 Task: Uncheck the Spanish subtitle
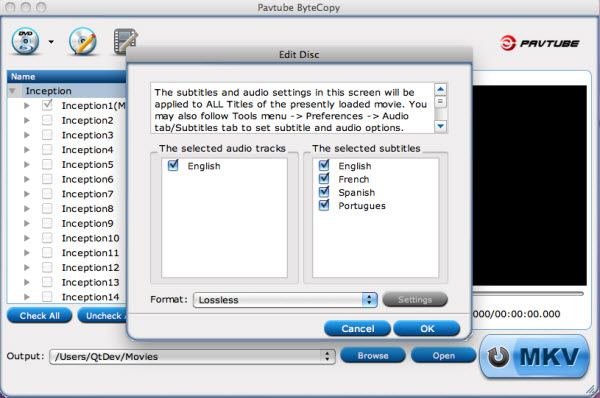tap(324, 192)
